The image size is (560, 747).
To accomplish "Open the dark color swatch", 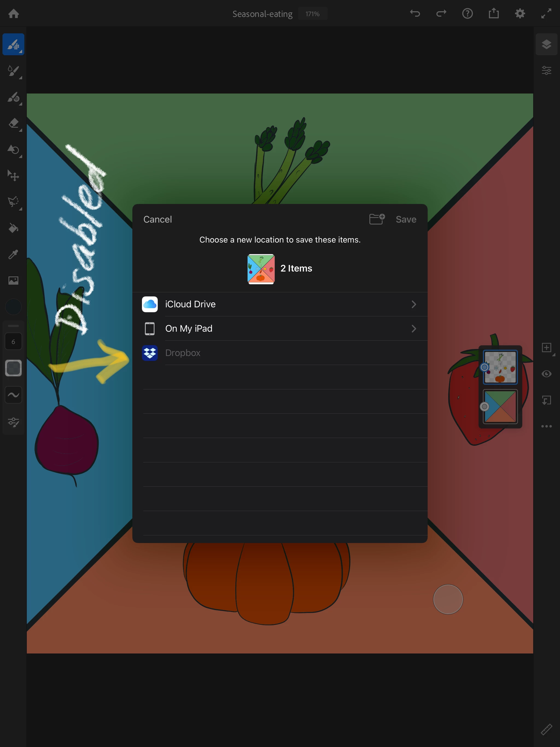I will click(13, 307).
